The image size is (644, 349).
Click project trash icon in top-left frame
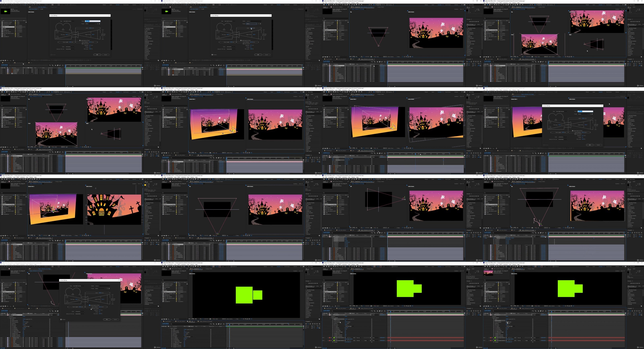pos(13,60)
